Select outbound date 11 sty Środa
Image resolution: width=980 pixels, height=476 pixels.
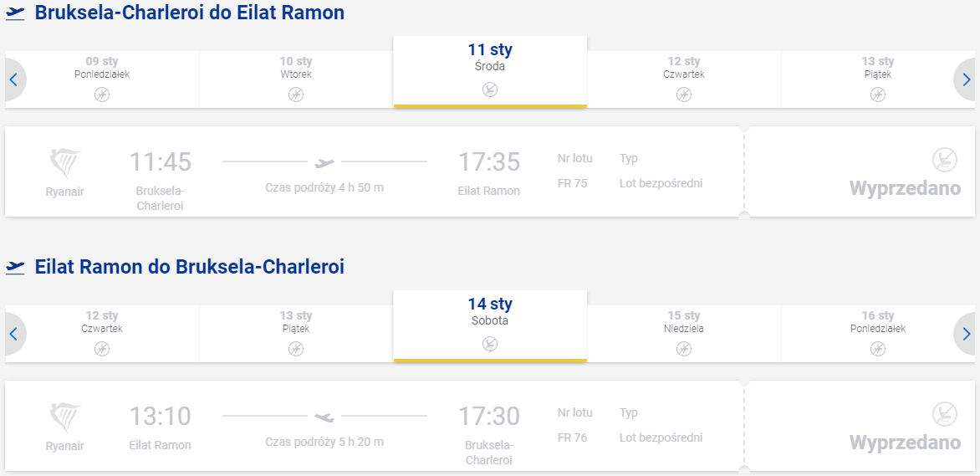(490, 72)
